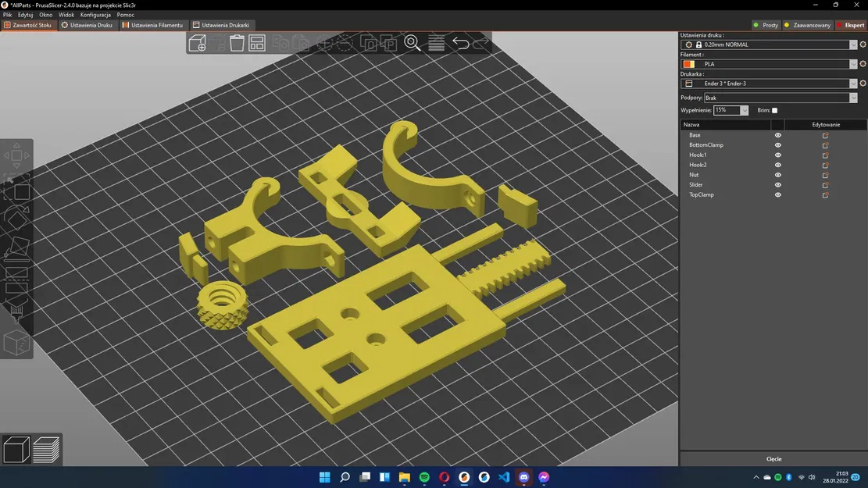The image size is (868, 488).
Task: Hide the Base object with eye icon
Action: click(x=778, y=135)
